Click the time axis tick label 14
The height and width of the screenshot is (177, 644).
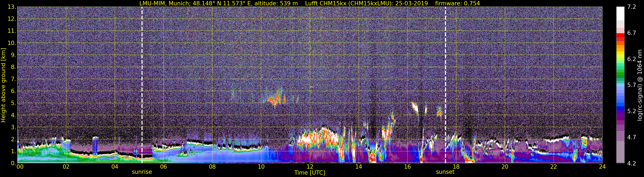pos(358,167)
